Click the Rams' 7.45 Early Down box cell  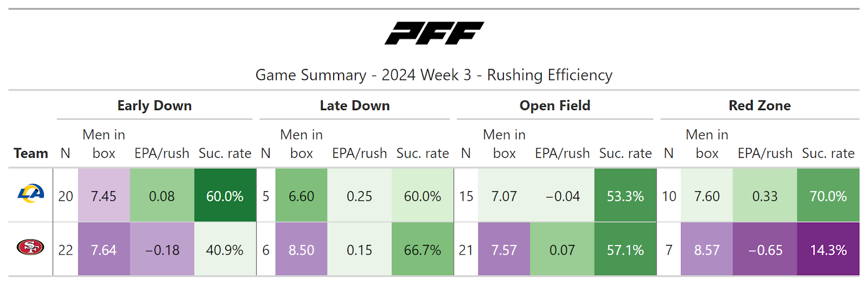(x=104, y=195)
